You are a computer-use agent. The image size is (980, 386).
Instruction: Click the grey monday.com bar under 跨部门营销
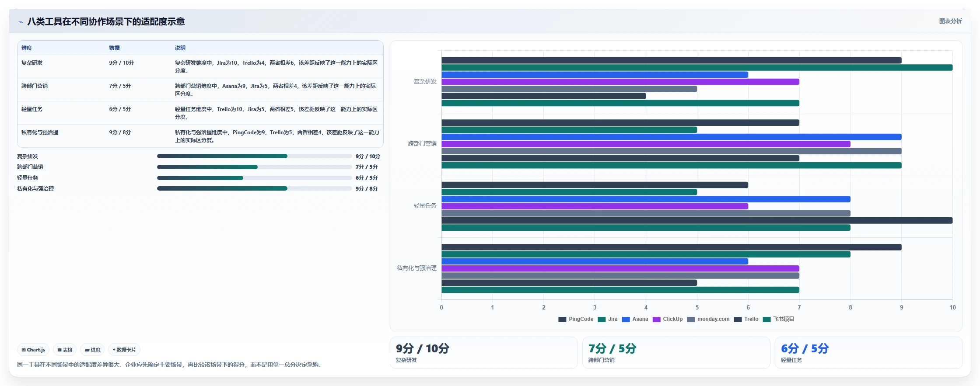(672, 151)
